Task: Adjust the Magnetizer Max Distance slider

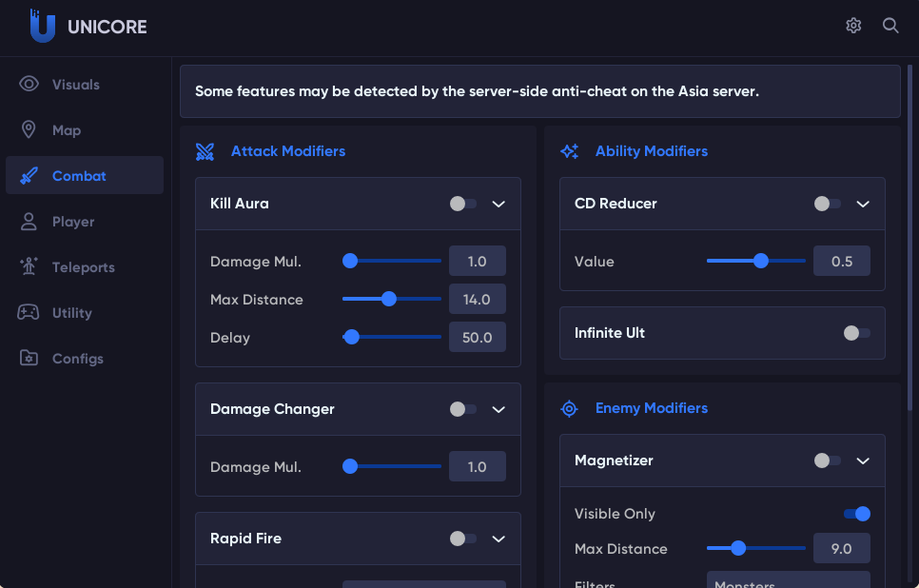Action: coord(756,548)
